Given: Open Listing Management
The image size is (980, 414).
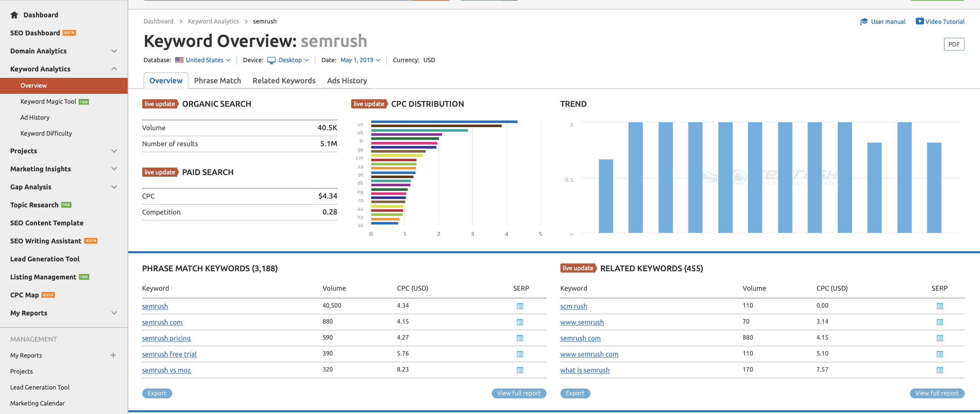Looking at the screenshot, I should 43,277.
